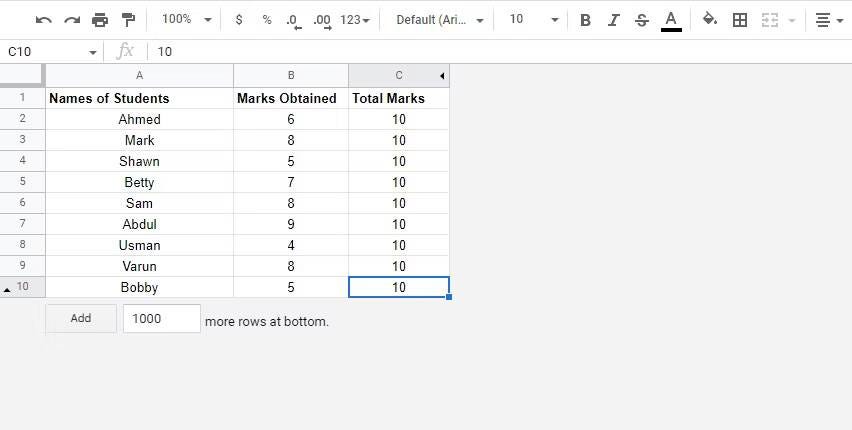
Task: Click the Redo arrow icon
Action: tap(72, 21)
